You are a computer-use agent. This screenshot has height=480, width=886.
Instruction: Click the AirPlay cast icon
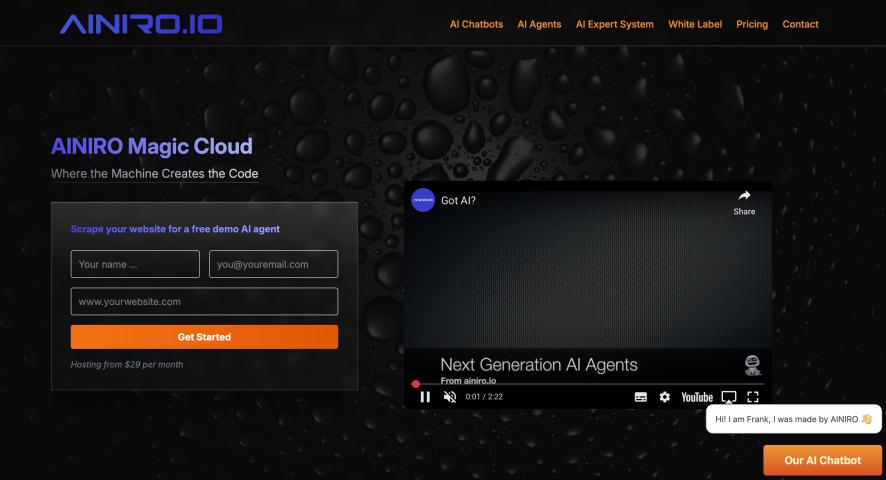click(x=729, y=397)
